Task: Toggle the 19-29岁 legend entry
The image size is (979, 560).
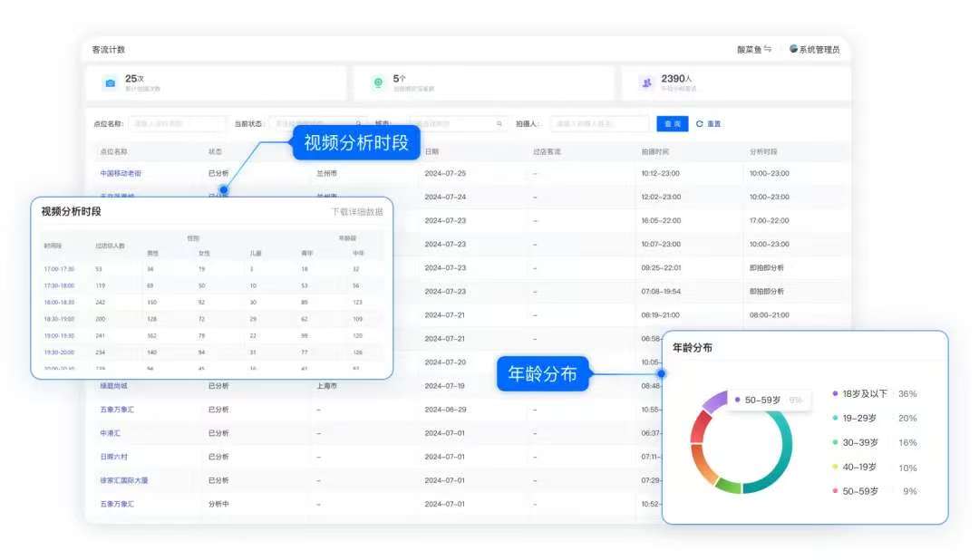Action: [x=860, y=419]
